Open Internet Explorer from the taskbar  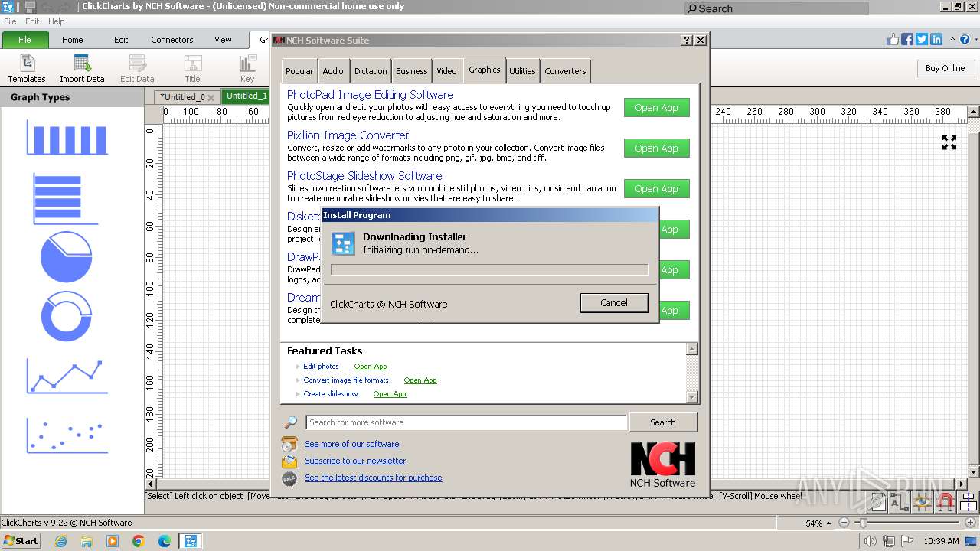coord(60,541)
